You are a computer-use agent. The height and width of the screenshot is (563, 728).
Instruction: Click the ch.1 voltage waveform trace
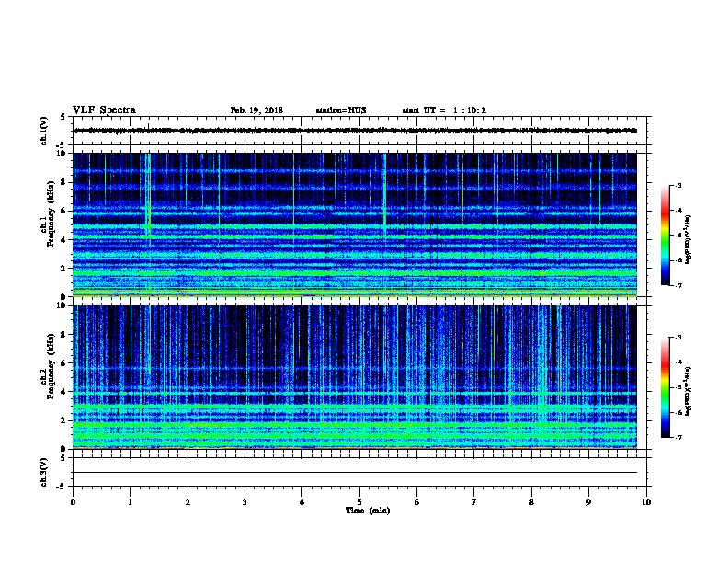coord(355,131)
